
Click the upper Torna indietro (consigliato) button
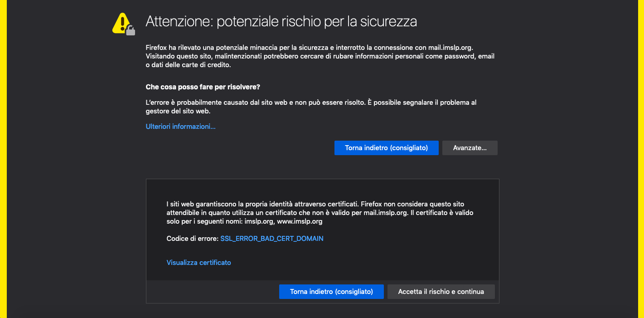coord(387,148)
